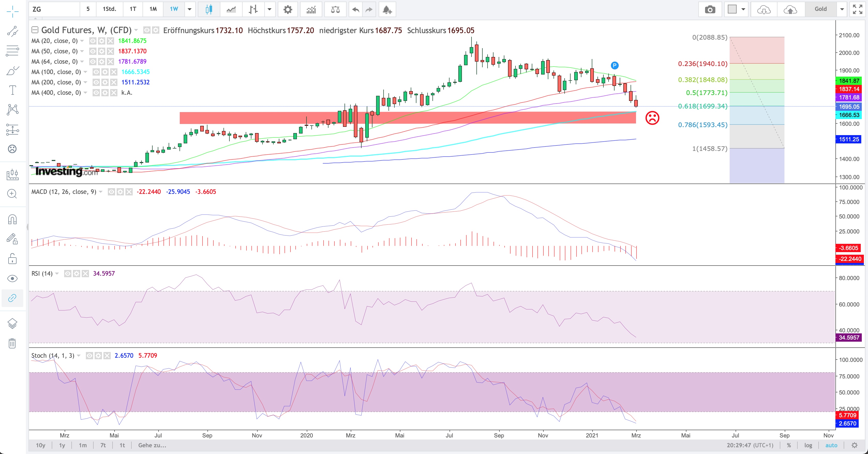Select the trend line drawing tool
Image resolution: width=868 pixels, height=454 pixels.
(x=12, y=31)
